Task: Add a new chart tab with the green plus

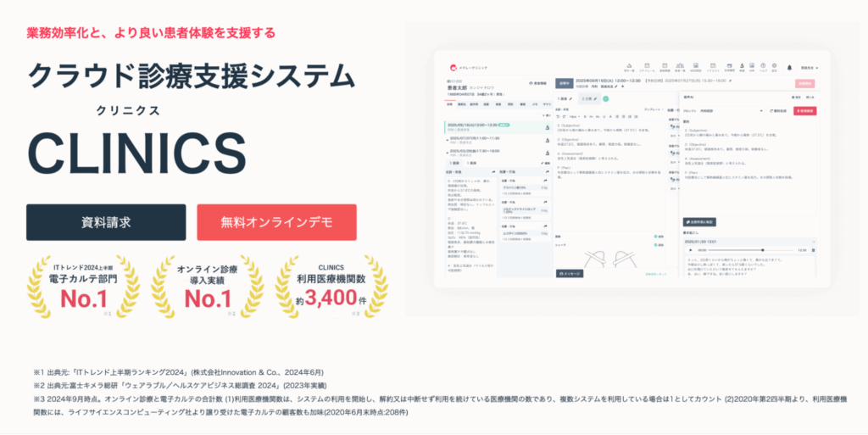Action: (x=605, y=98)
